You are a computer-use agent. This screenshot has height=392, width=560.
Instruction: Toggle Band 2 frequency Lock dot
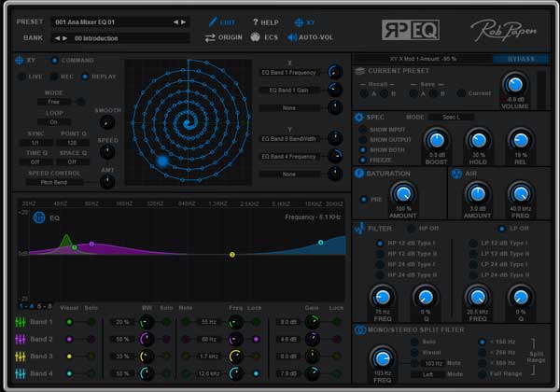point(256,339)
